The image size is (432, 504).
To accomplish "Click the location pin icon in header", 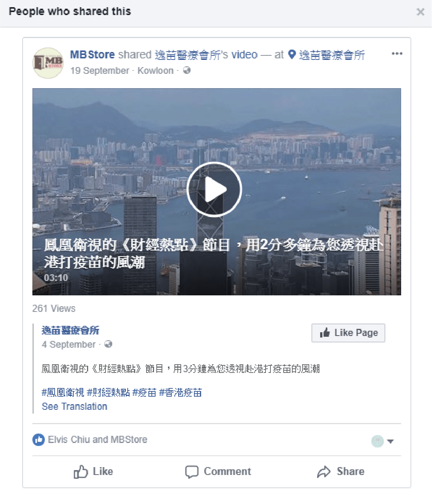I will 292,55.
